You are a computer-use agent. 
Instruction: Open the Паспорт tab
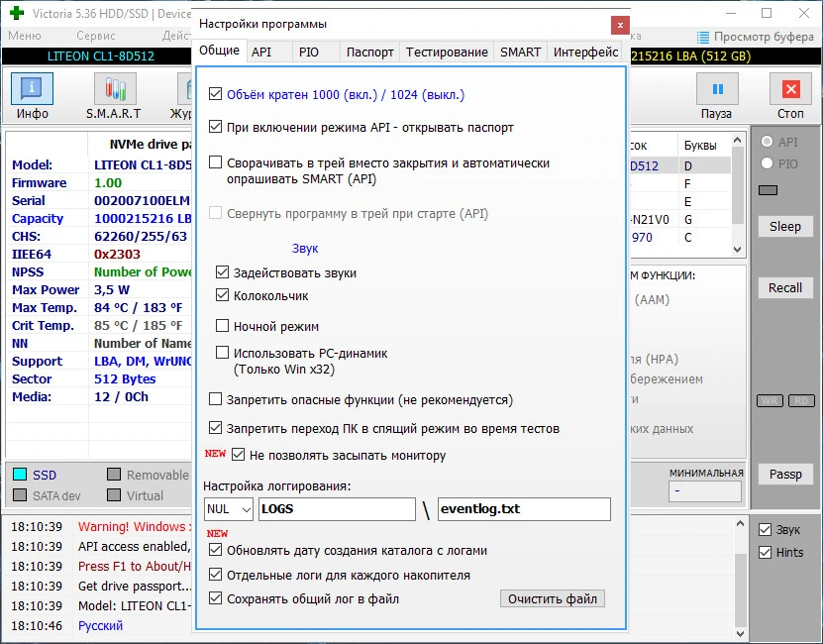[x=370, y=52]
